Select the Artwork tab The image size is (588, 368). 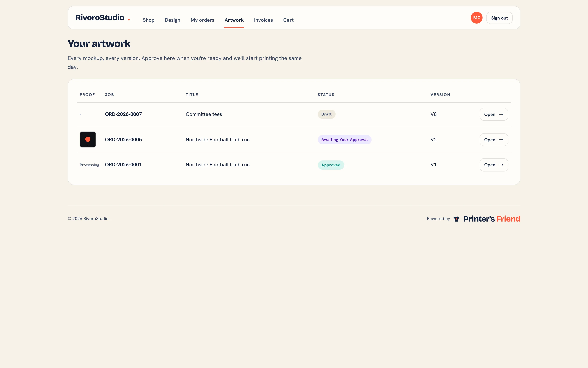(x=234, y=20)
